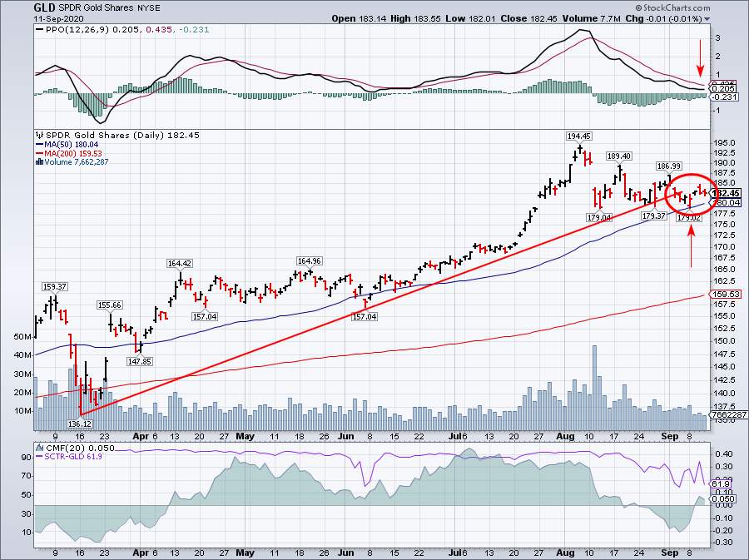Click the 136.12 March low label
This screenshot has height=560, width=749.
(80, 424)
